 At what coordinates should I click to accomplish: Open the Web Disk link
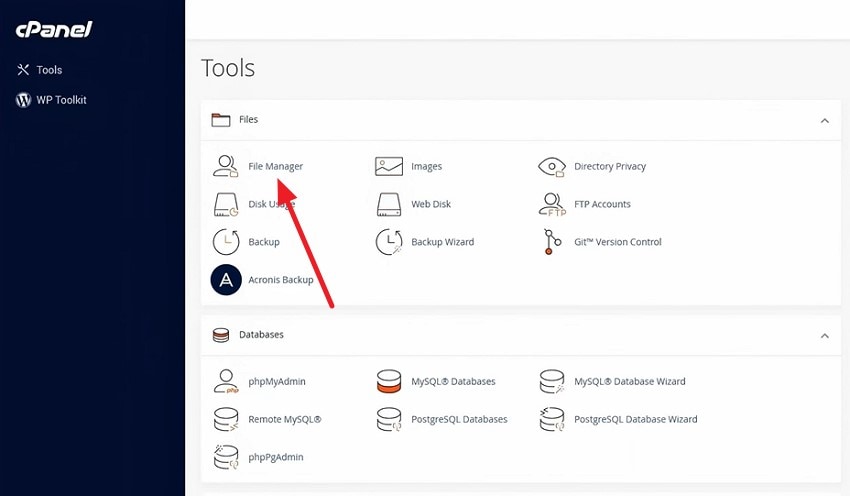431,204
